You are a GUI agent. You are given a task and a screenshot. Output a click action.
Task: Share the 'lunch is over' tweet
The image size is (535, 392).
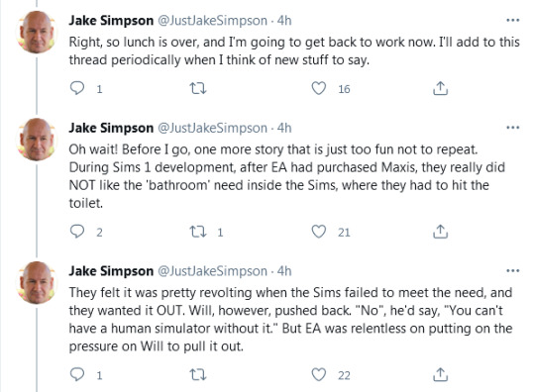(440, 88)
